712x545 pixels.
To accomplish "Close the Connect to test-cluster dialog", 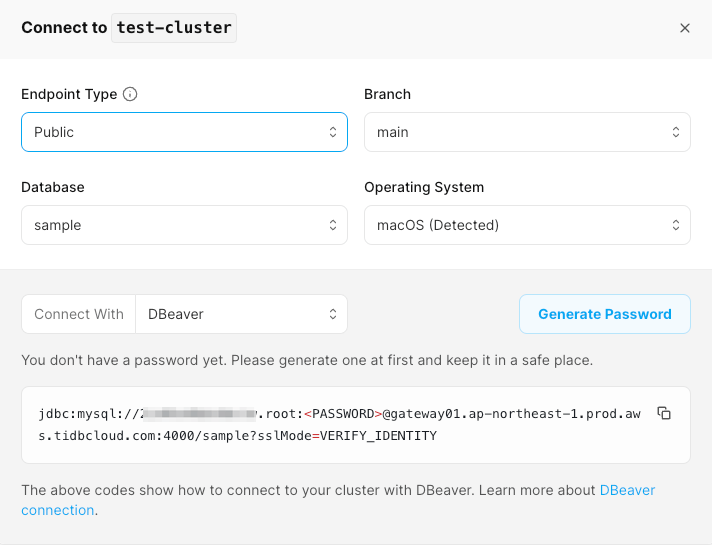I will tap(685, 28).
